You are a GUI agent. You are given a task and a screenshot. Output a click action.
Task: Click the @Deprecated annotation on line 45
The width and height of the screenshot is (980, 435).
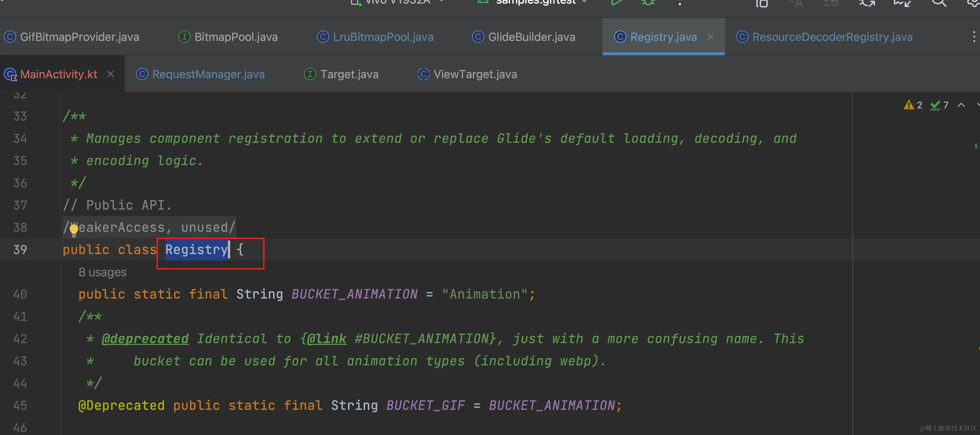(121, 405)
